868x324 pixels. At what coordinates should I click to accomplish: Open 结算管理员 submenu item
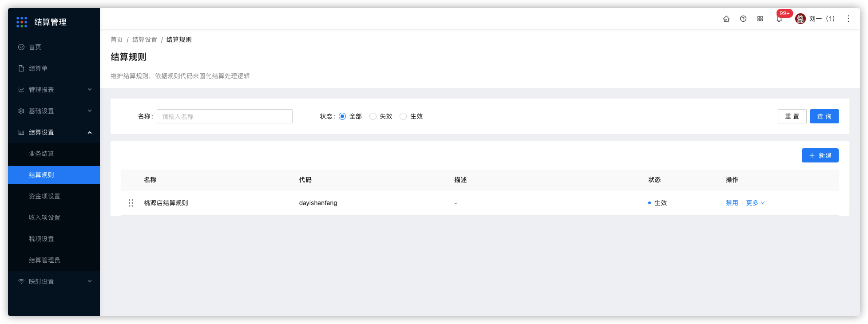(x=54, y=260)
